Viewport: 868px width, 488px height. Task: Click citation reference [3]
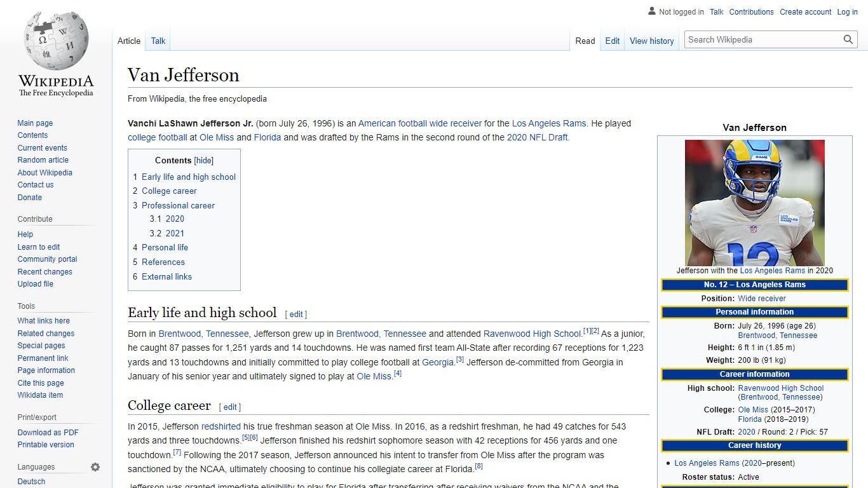click(460, 360)
